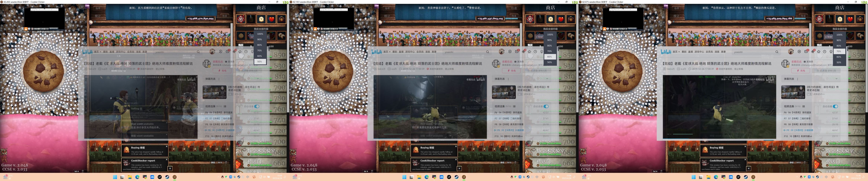Click the 老戴在此 uploader avatar in the 42.075 window

click(x=785, y=64)
